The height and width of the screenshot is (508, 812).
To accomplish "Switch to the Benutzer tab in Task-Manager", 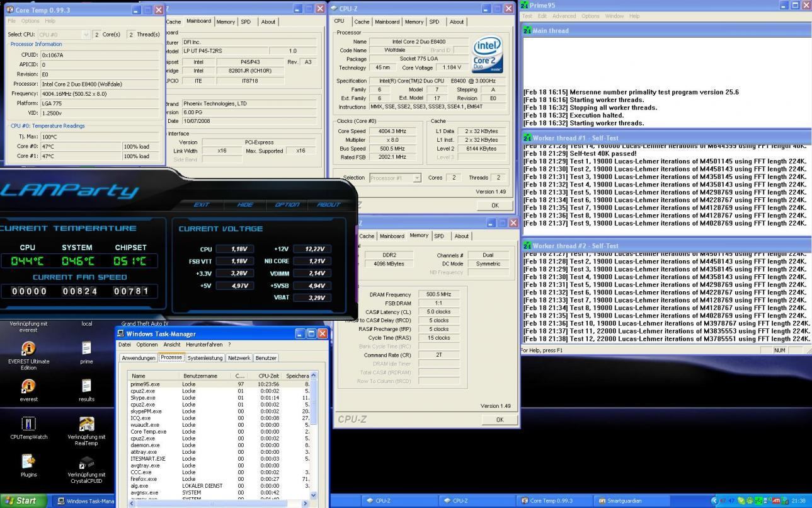I will tap(266, 358).
